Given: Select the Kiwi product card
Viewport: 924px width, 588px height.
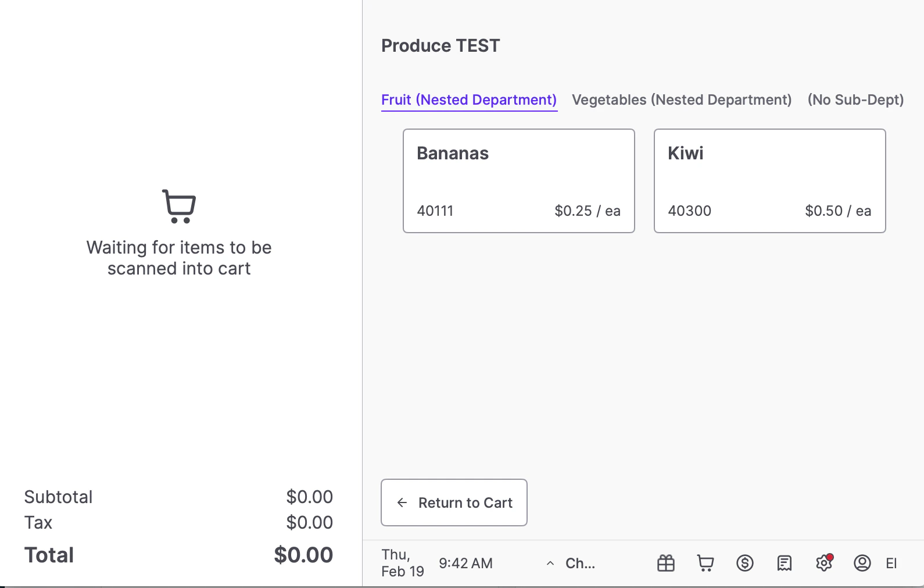Looking at the screenshot, I should 769,181.
